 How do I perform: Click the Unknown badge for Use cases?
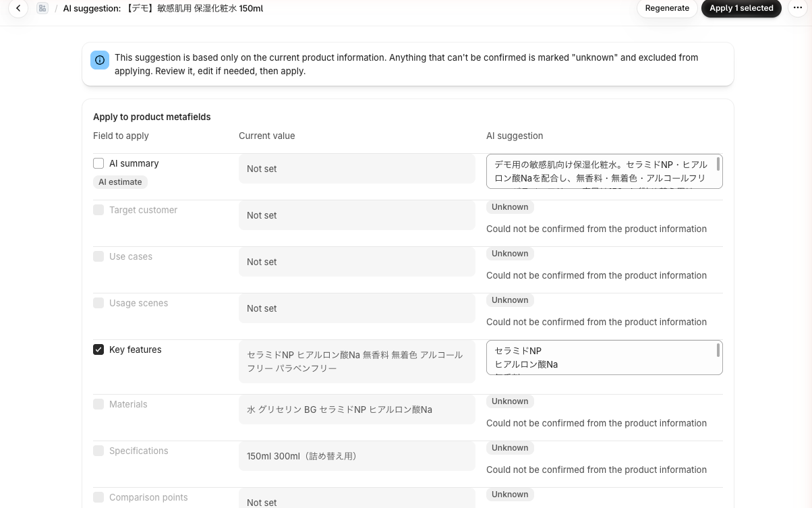point(510,254)
